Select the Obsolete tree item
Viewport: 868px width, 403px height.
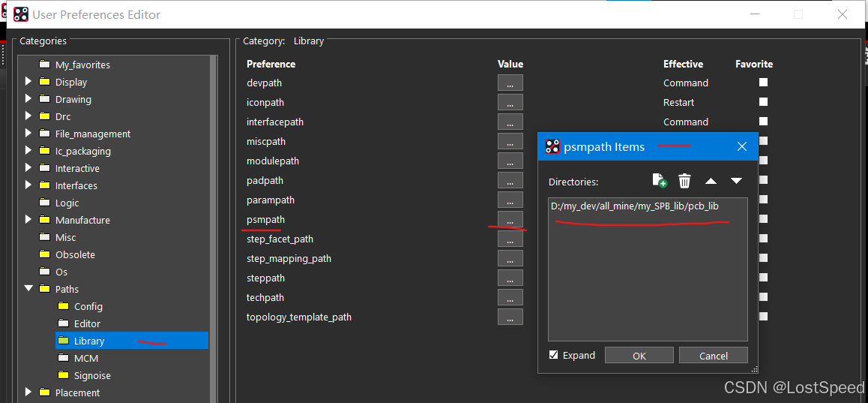click(75, 255)
